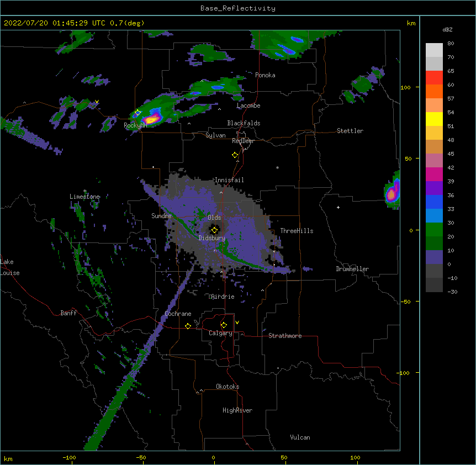The image size is (476, 465).
Task: Click the RockyMH label
Action: pos(135,125)
